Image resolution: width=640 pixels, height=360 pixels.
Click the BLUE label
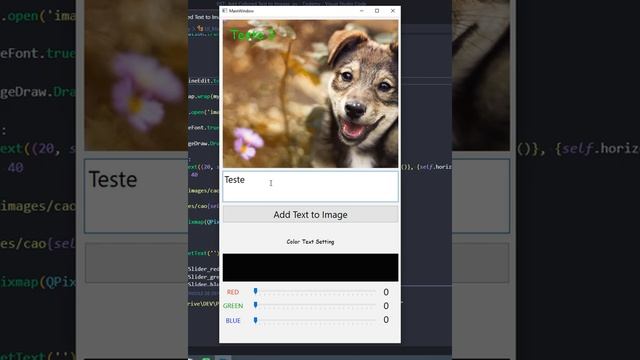[233, 320]
